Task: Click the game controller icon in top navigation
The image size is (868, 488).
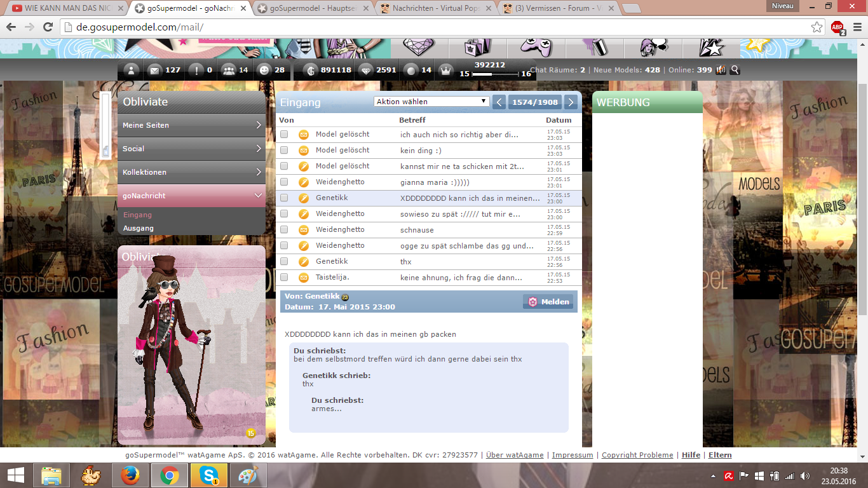Action: tap(536, 46)
